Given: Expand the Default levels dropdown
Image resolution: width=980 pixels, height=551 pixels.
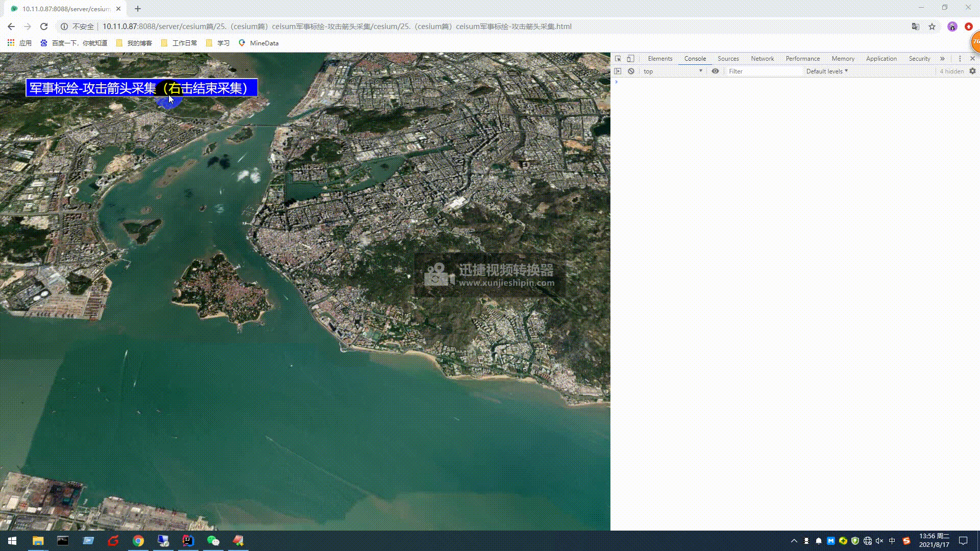Looking at the screenshot, I should (x=827, y=71).
